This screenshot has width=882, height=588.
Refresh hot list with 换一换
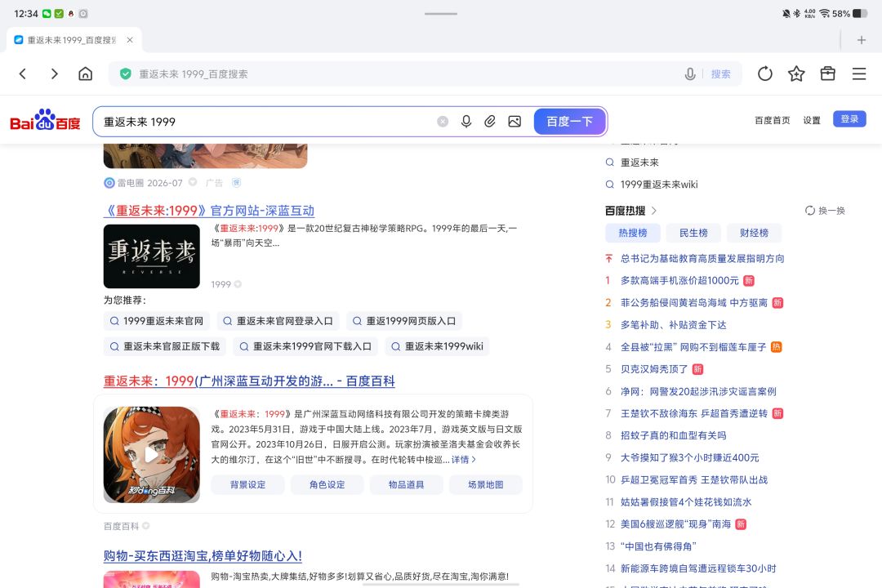[825, 211]
